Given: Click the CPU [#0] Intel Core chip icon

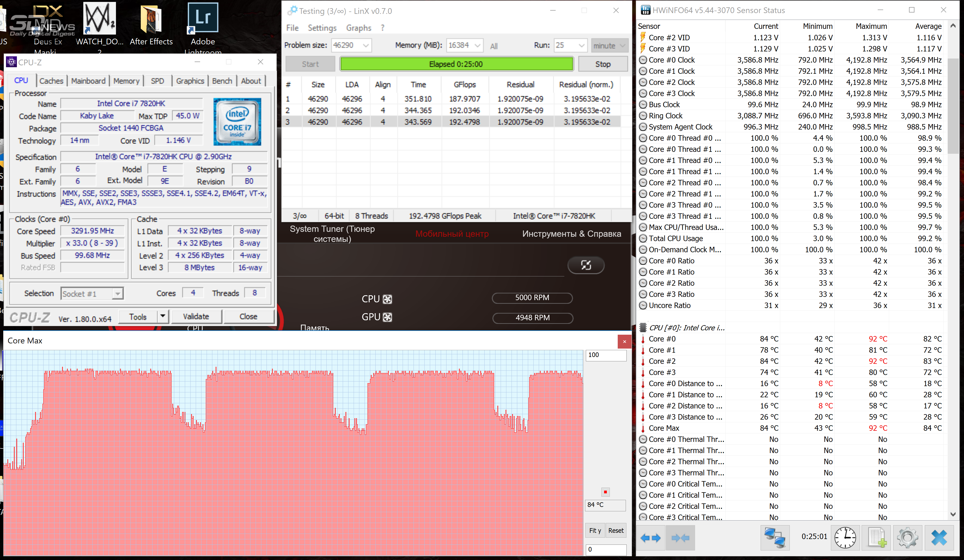Looking at the screenshot, I should coord(643,328).
